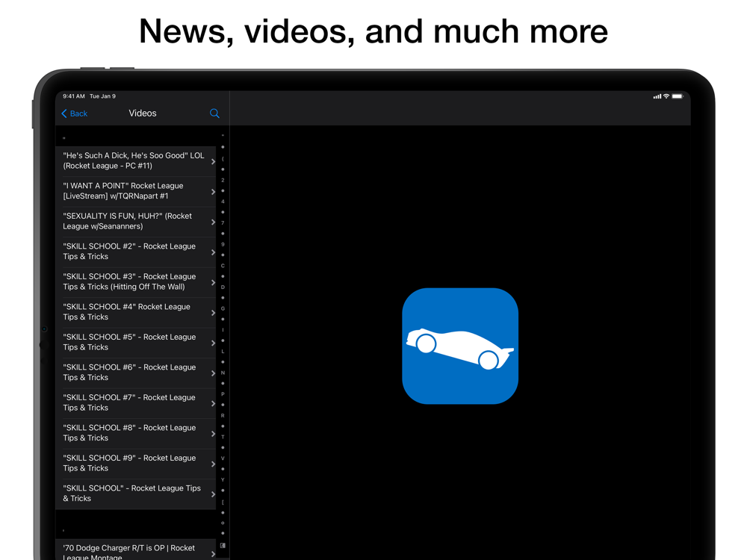Open SKILL SCHOOL #2 video
747x560 pixels.
134,252
